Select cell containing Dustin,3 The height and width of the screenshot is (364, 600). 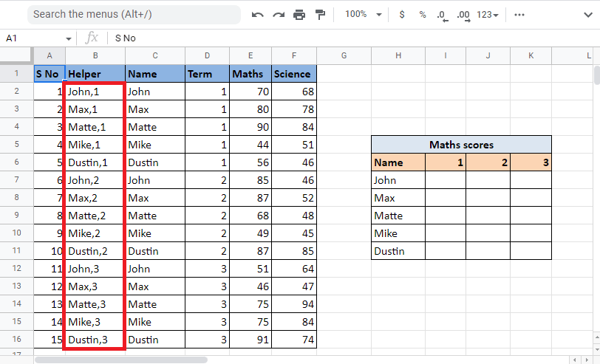tap(95, 340)
